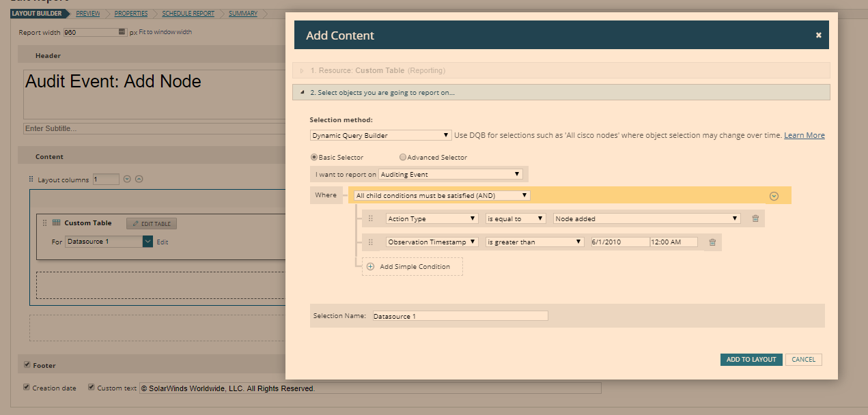The height and width of the screenshot is (415, 868).
Task: Click the report width slider icon
Action: [122, 32]
